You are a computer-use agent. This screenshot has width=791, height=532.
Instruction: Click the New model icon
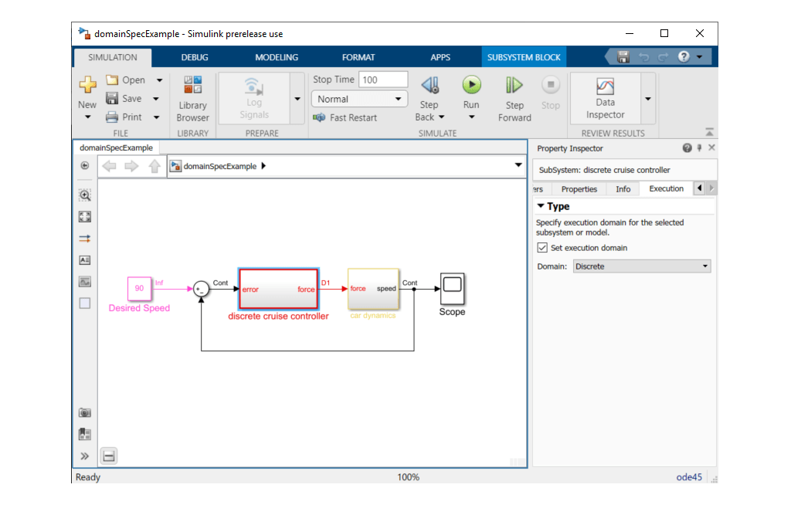coord(87,85)
